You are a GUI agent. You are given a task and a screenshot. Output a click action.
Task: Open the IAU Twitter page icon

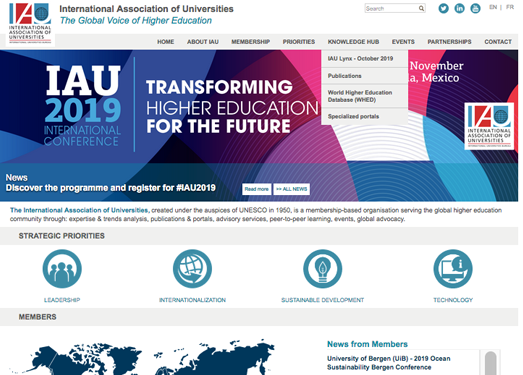(x=443, y=8)
